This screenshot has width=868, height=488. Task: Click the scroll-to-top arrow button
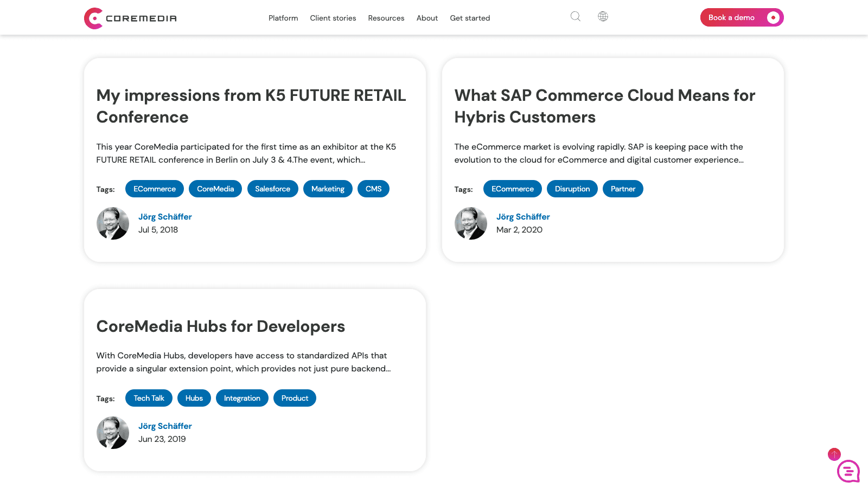click(834, 454)
